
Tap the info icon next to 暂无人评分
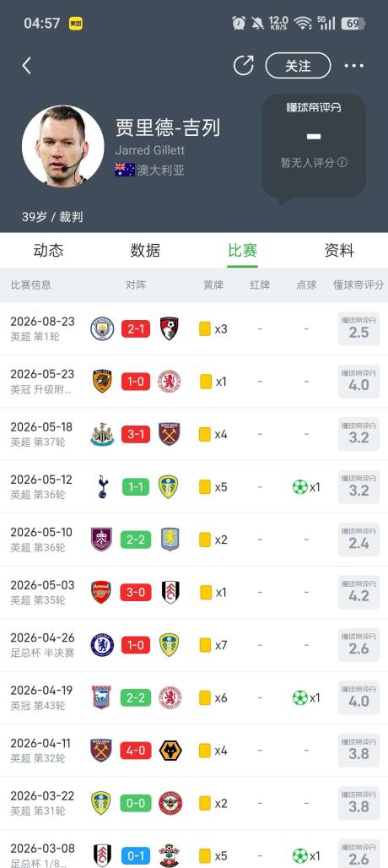[x=342, y=162]
